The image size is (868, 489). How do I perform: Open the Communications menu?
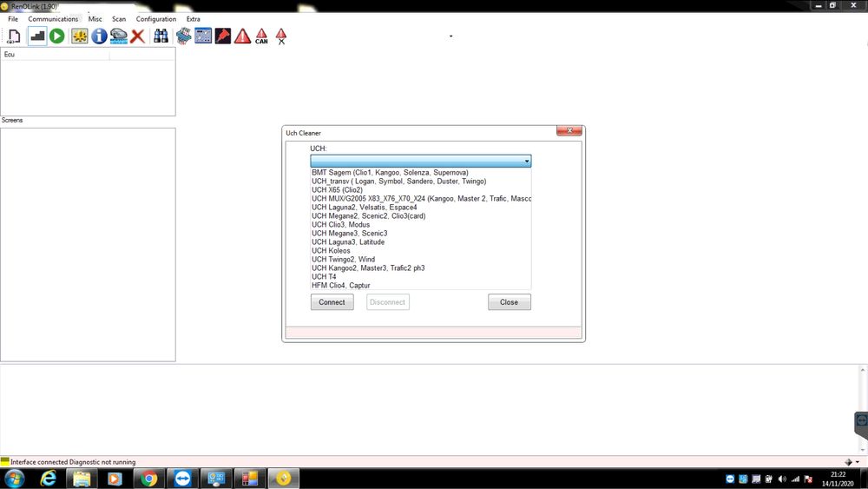tap(53, 19)
